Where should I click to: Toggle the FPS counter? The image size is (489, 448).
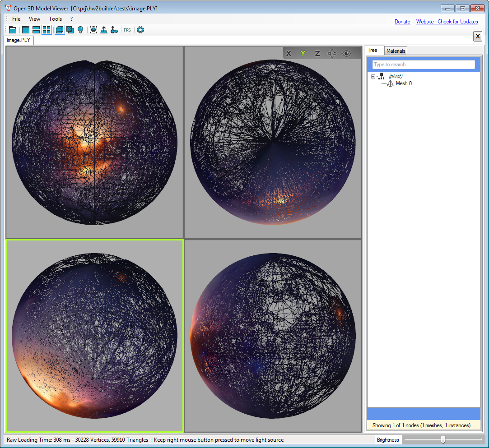coord(127,30)
